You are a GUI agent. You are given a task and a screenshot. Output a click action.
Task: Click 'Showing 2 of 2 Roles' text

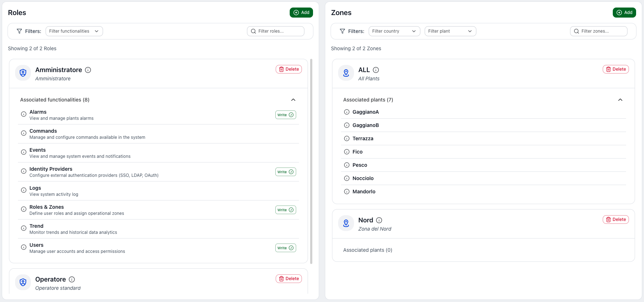[32, 48]
